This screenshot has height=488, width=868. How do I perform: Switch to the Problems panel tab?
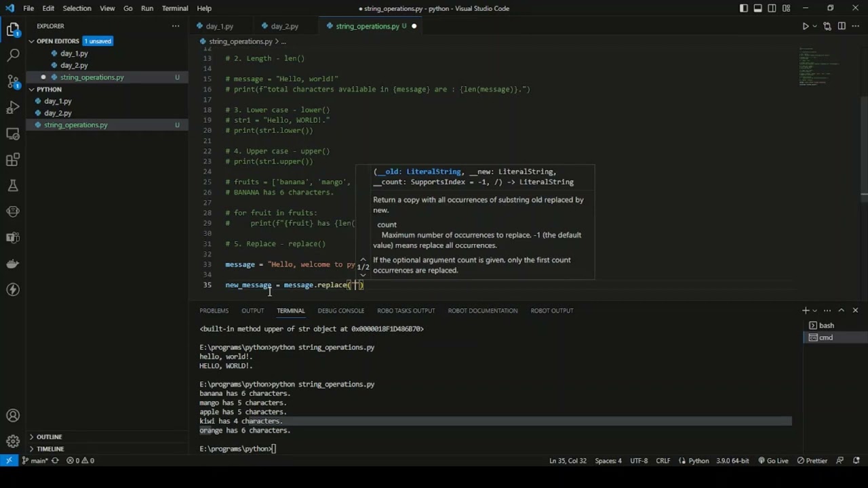214,310
